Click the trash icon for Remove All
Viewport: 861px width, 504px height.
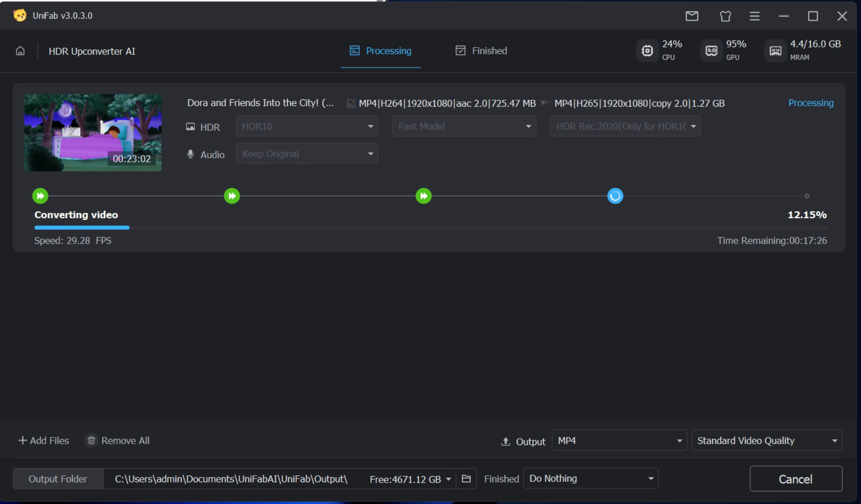91,441
